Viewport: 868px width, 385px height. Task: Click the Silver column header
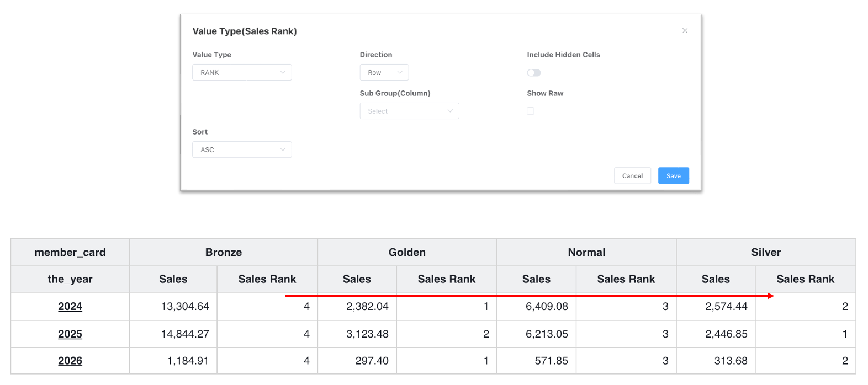[766, 252]
